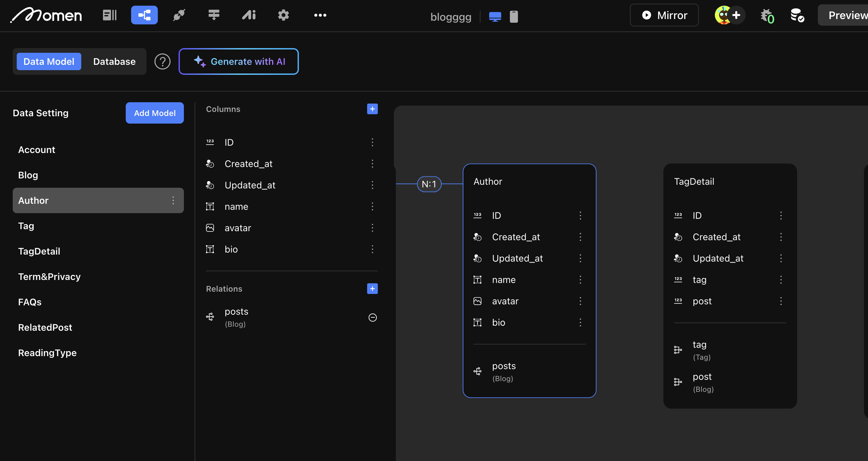Screen dimensions: 868x461
Task: Switch to the Data Model tab
Action: click(x=49, y=61)
